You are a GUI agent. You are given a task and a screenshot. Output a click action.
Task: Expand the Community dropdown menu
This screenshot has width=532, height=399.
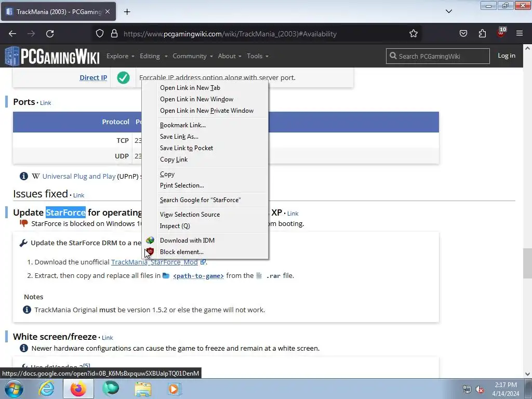click(193, 56)
